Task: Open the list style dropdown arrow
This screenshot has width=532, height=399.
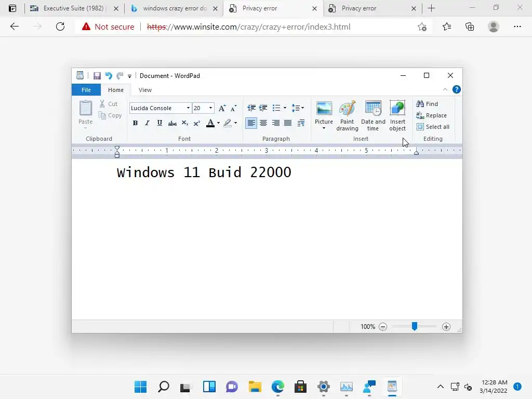Action: point(285,108)
